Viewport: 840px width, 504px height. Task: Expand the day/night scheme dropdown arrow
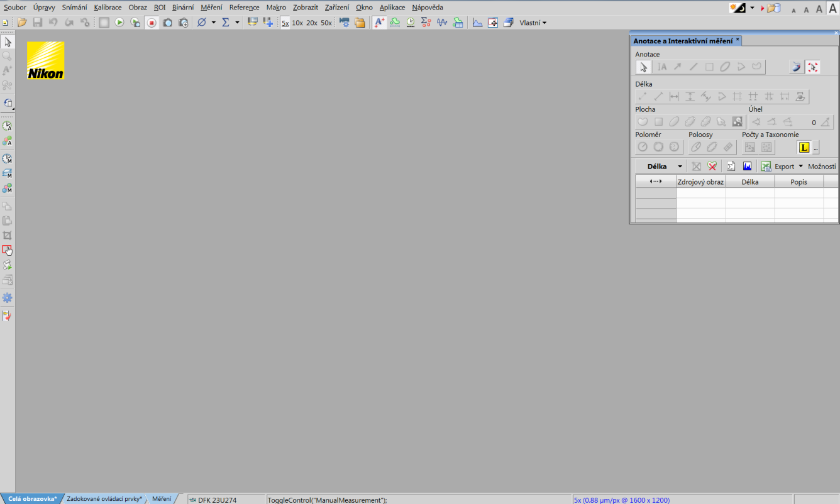click(x=752, y=8)
